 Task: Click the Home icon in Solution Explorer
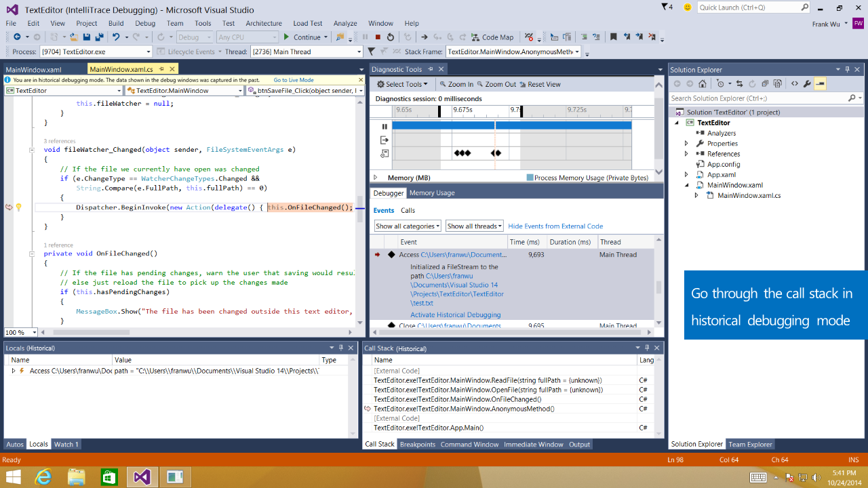[702, 84]
